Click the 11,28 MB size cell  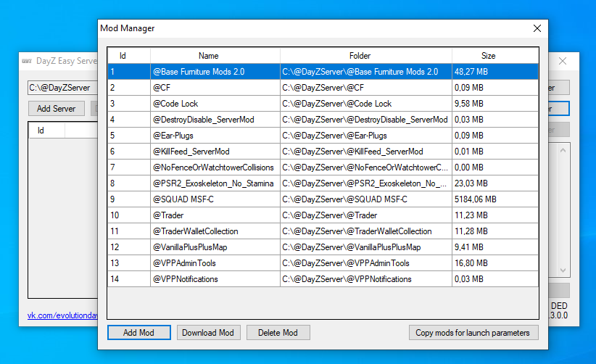(x=495, y=231)
